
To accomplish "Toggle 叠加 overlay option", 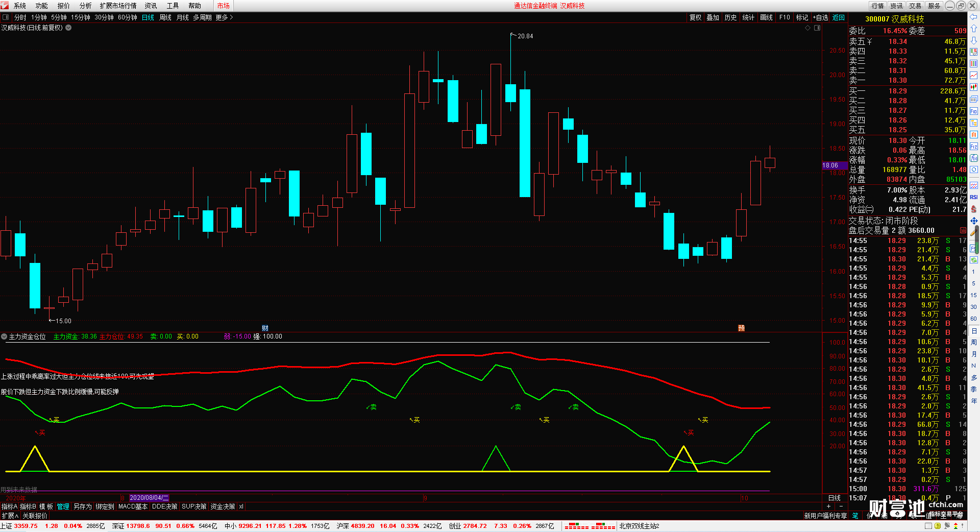I will coord(713,17).
